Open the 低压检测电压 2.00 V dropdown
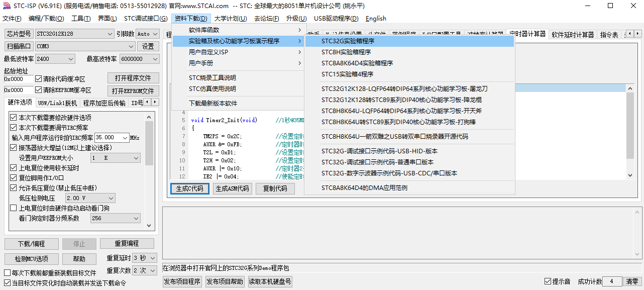 [90, 198]
